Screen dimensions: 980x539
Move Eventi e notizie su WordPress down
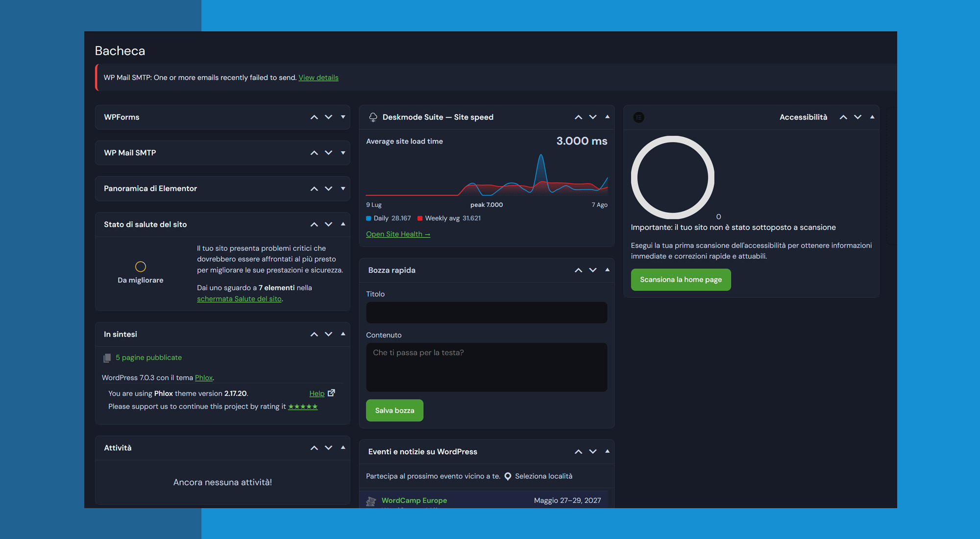pyautogui.click(x=593, y=452)
